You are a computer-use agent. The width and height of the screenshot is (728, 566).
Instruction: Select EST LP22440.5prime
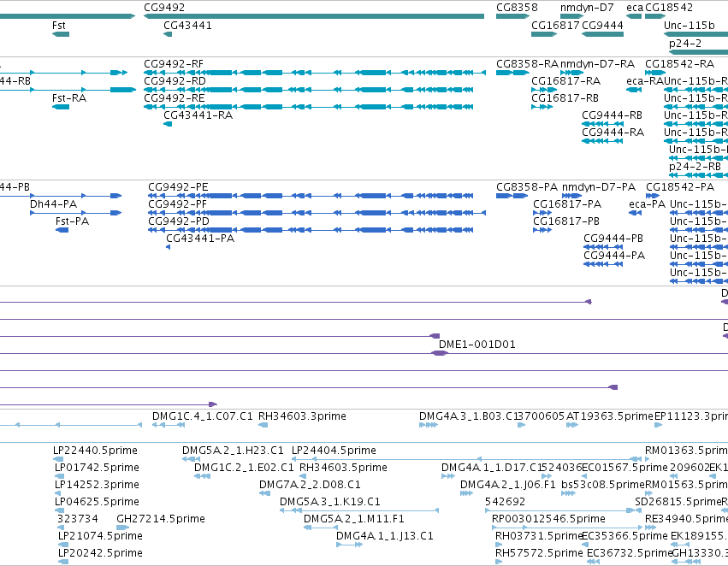tap(95, 451)
